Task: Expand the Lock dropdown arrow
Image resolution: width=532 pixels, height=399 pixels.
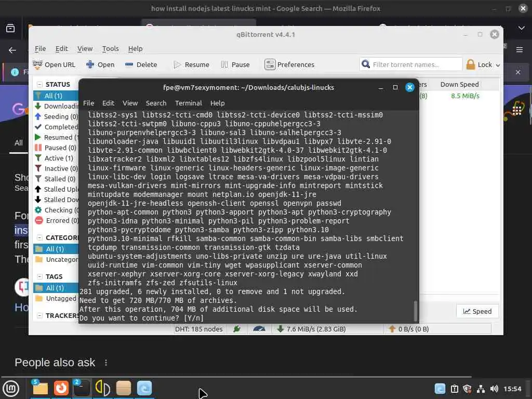Action: (498, 65)
